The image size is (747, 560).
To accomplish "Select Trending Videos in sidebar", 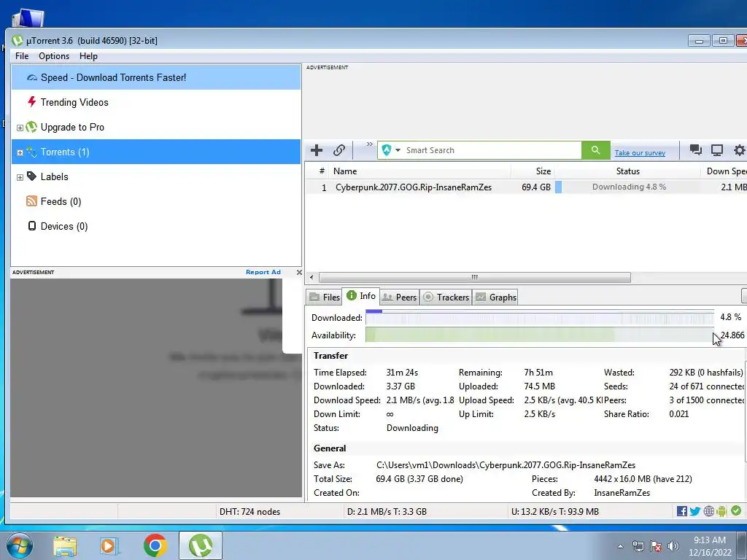I will coord(156,102).
